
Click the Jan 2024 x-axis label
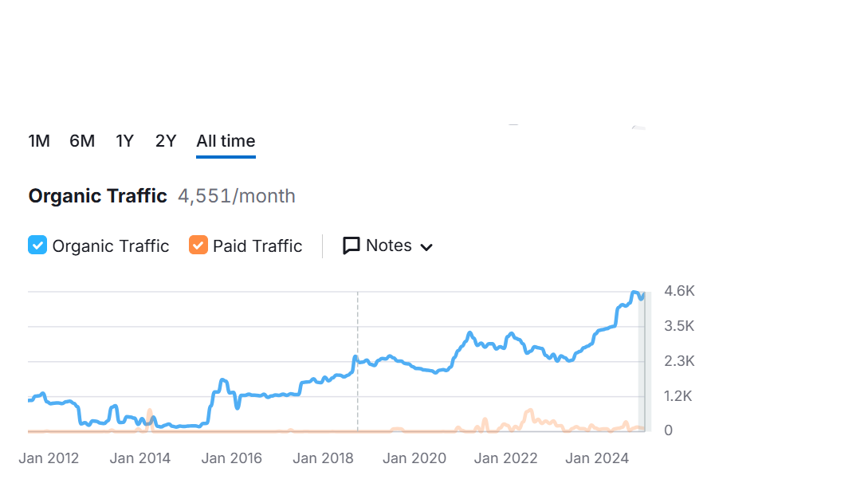pyautogui.click(x=597, y=458)
